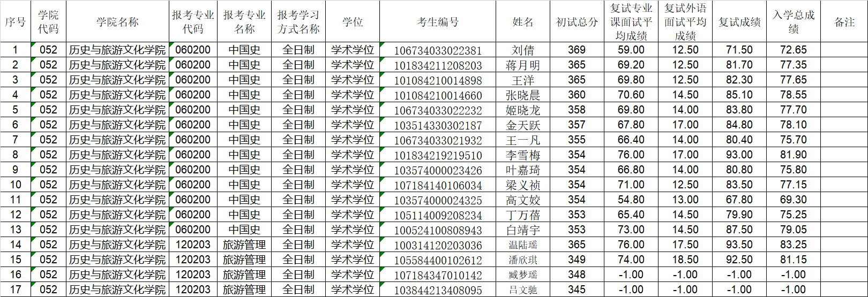Click the 入学总成绩 column header

click(793, 22)
